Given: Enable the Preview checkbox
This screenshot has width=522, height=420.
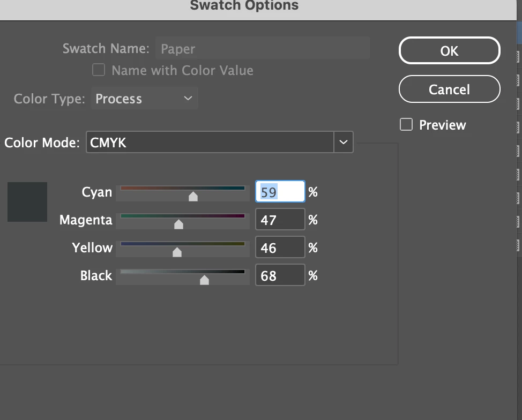Looking at the screenshot, I should (406, 125).
